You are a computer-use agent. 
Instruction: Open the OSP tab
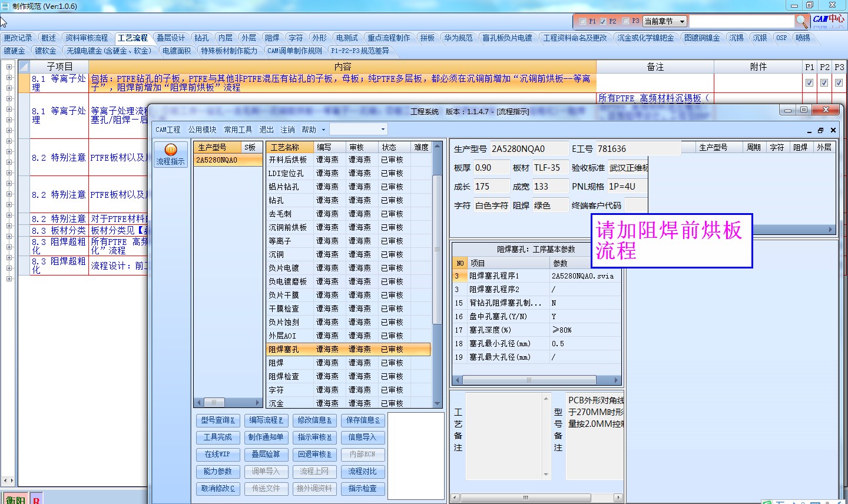point(781,38)
